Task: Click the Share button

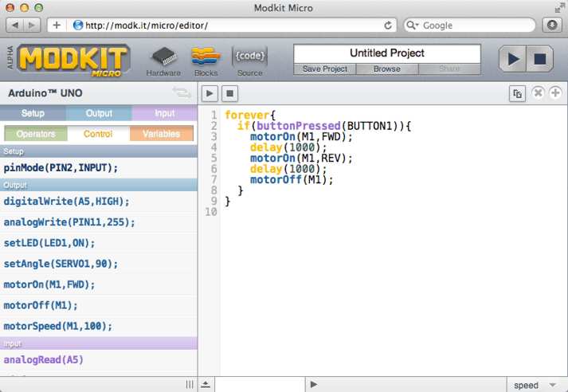Action: coord(449,69)
